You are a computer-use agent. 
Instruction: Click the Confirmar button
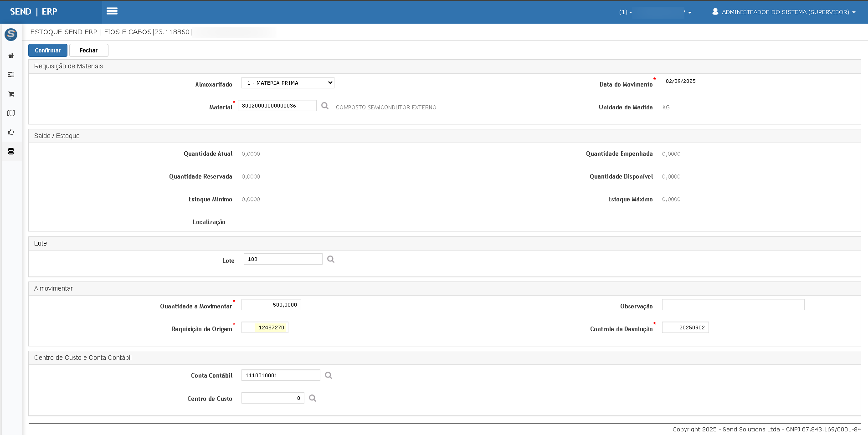click(x=48, y=51)
